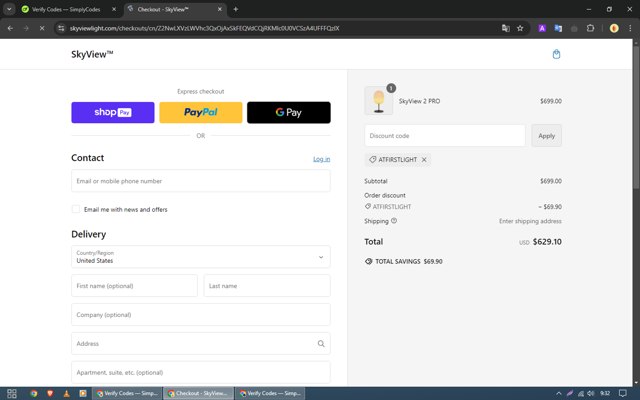Remove the ATFIRSTLIGHT discount code tag
This screenshot has height=400, width=640.
coord(424,160)
